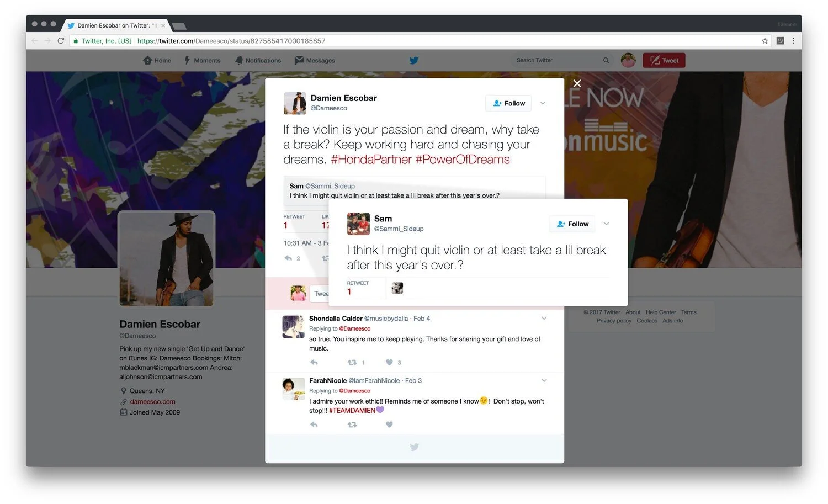This screenshot has width=828, height=504.
Task: Open Moments in Twitter navbar
Action: pos(202,60)
